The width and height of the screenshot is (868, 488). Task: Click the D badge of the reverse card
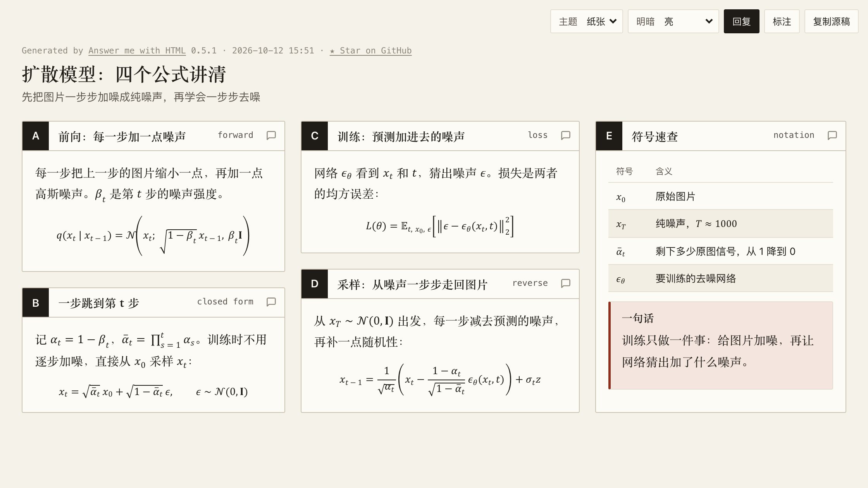(315, 284)
